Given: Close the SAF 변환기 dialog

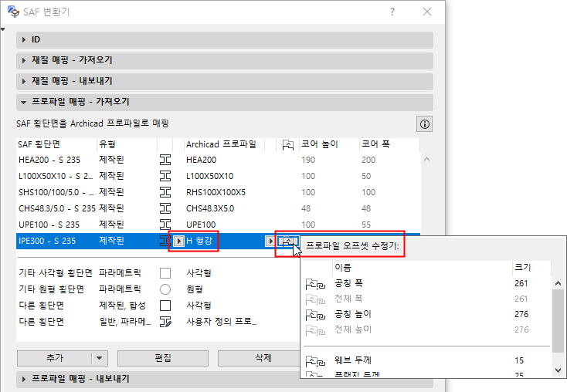Looking at the screenshot, I should (427, 12).
